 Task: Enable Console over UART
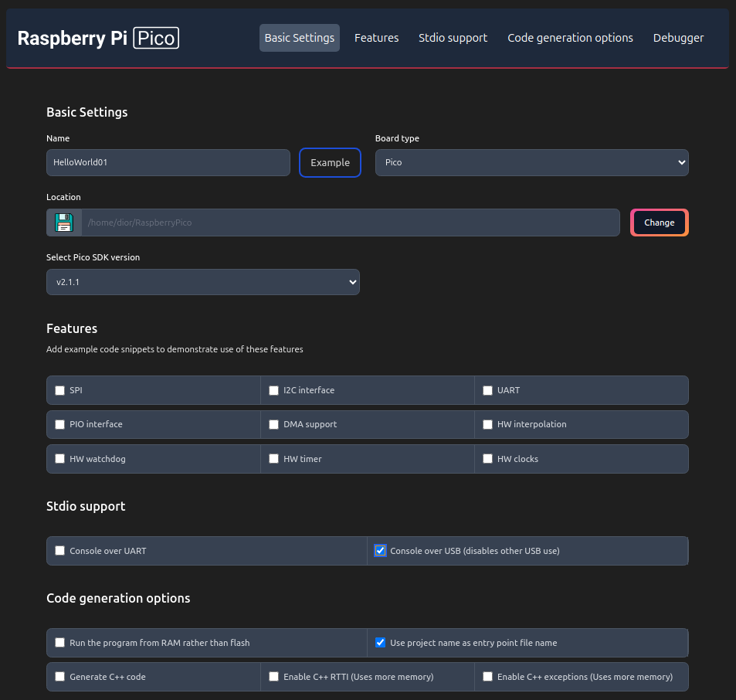coord(60,551)
